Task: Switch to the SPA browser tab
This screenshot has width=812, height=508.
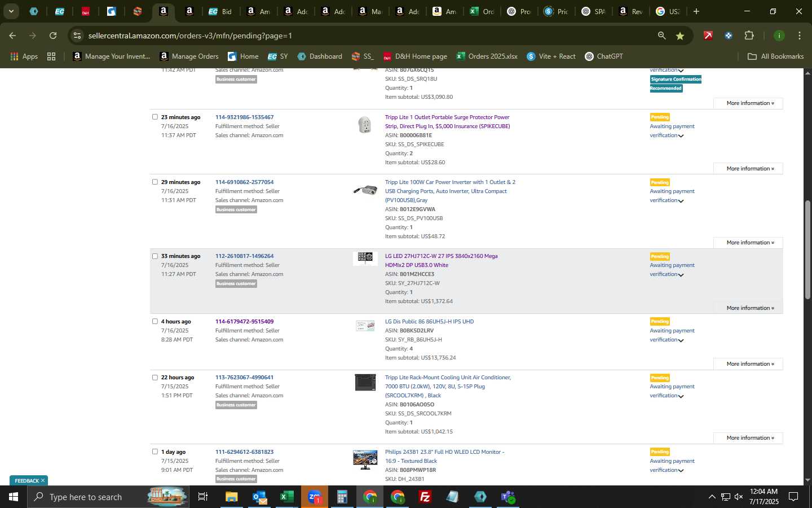Action: click(x=594, y=11)
